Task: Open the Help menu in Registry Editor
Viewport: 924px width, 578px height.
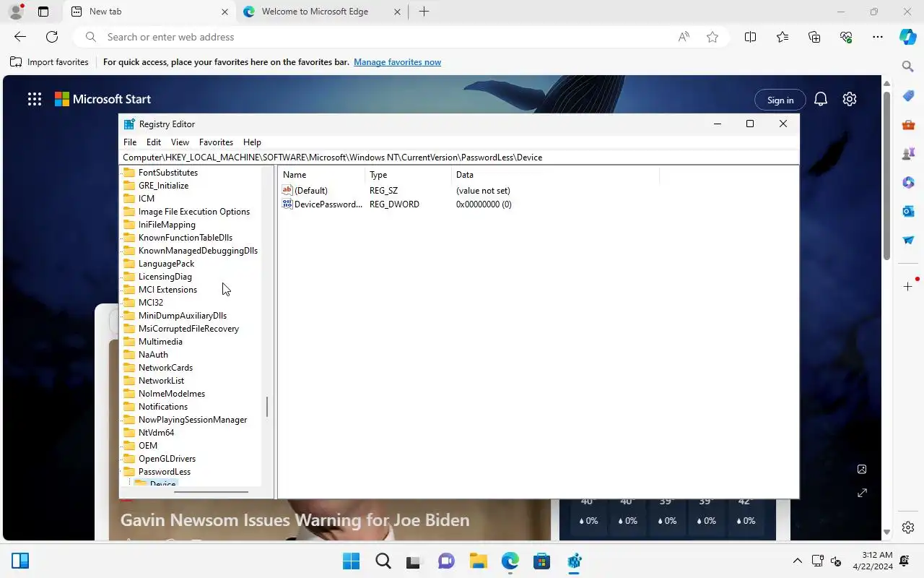Action: pyautogui.click(x=252, y=142)
